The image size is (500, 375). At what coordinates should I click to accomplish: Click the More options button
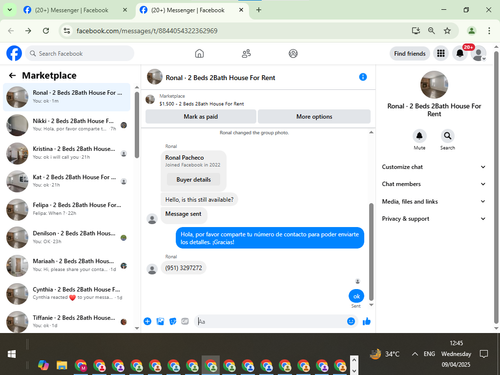(314, 116)
